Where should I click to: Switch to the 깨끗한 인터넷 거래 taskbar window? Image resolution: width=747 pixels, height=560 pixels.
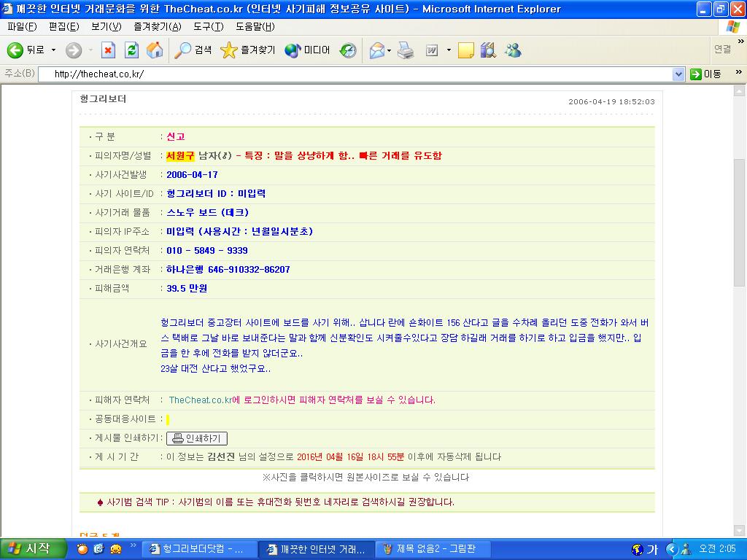pos(317,549)
